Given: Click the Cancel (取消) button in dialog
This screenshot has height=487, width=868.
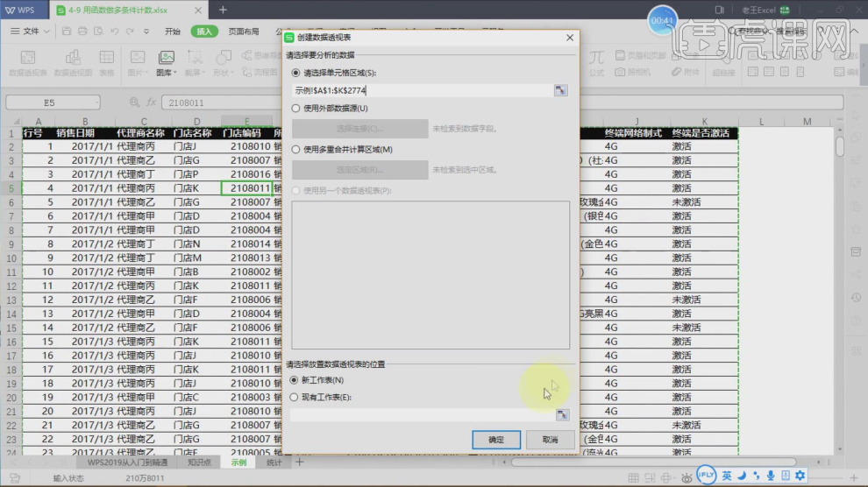Looking at the screenshot, I should tap(550, 440).
